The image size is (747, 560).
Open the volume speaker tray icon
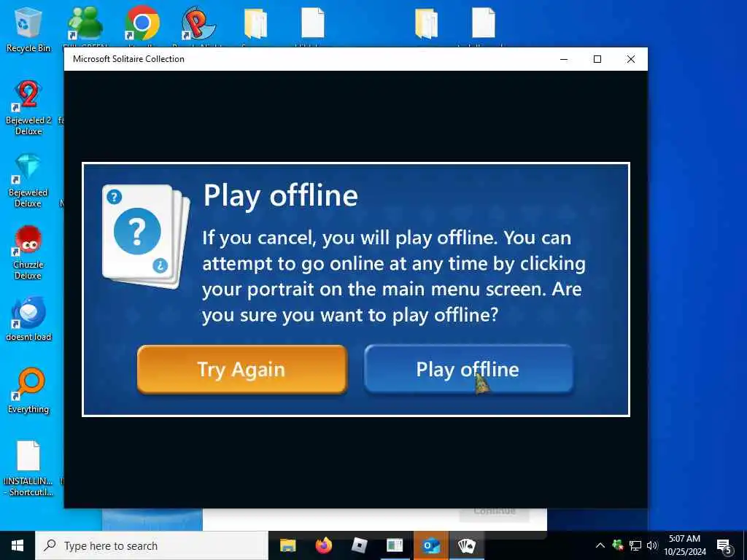click(x=651, y=545)
